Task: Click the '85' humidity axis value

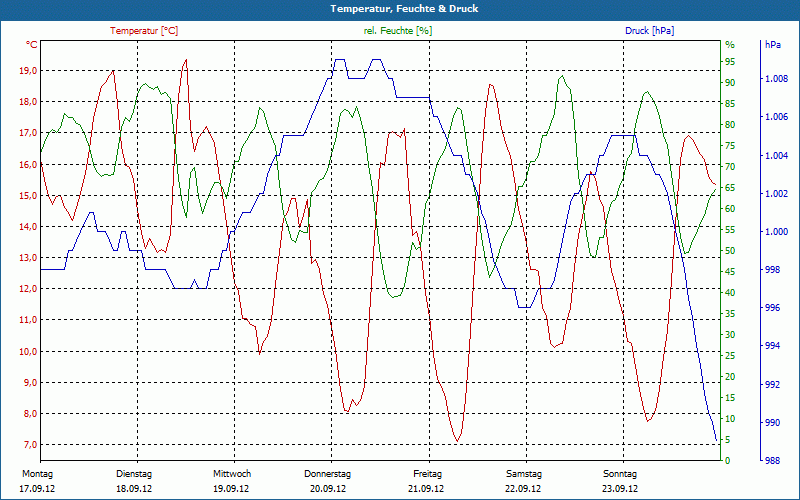Action: [x=730, y=104]
